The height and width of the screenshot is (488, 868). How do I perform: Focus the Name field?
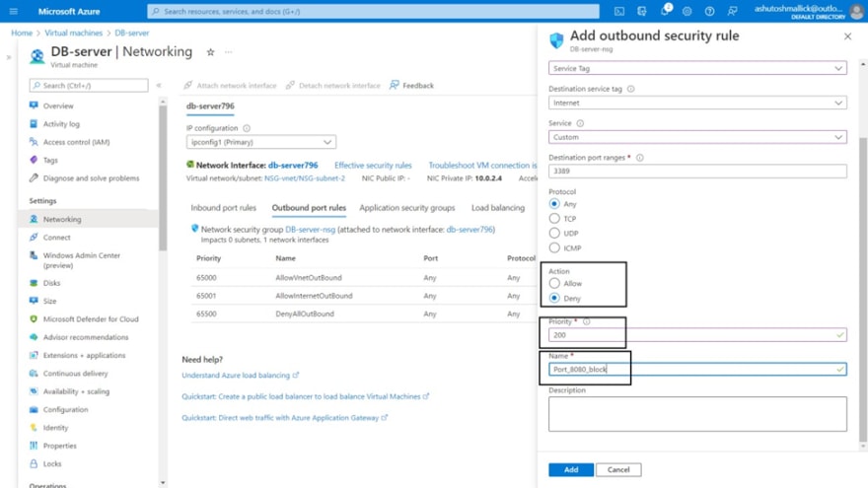pos(697,369)
